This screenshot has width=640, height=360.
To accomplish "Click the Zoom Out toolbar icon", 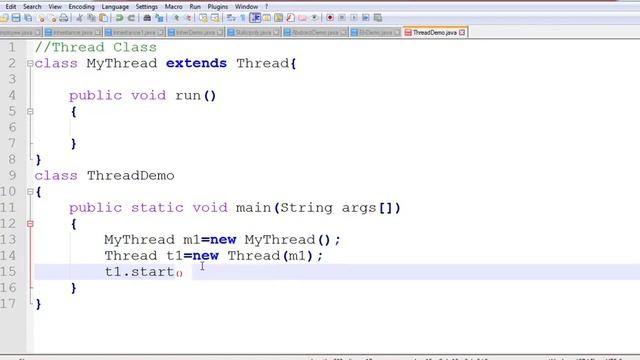I will click(x=188, y=18).
